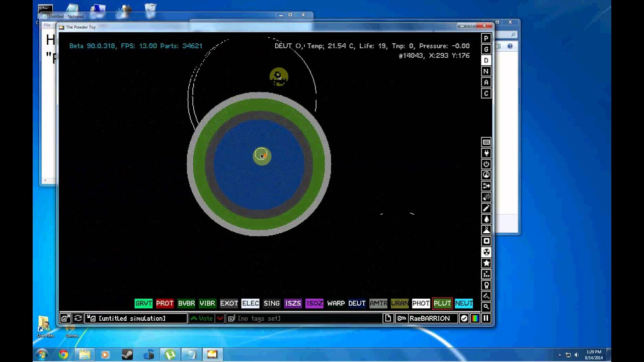Select the VIBR element
The image size is (644, 362).
(x=207, y=303)
